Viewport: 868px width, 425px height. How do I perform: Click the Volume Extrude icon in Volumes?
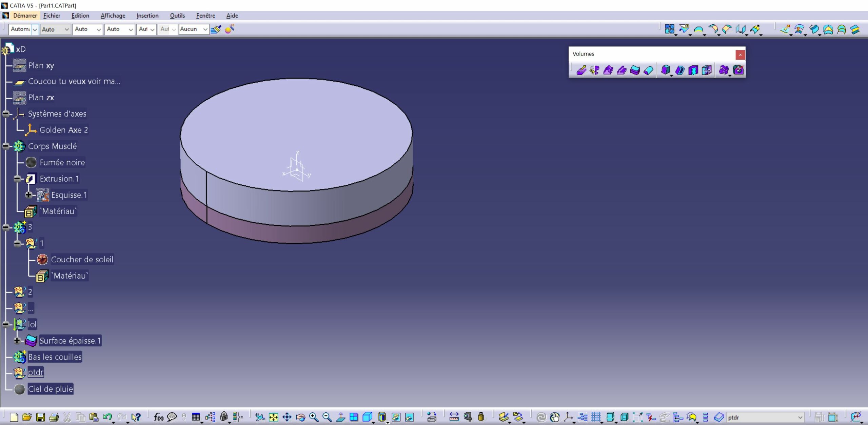tap(581, 70)
